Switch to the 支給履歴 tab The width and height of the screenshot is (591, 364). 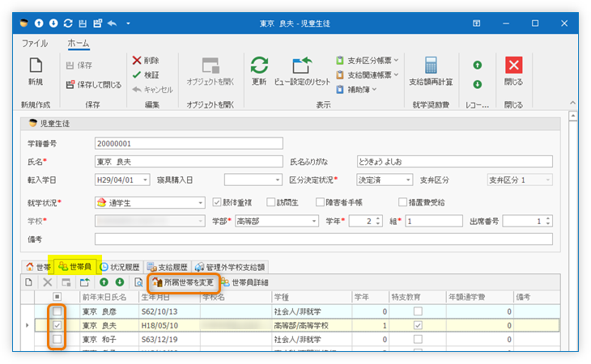point(168,267)
